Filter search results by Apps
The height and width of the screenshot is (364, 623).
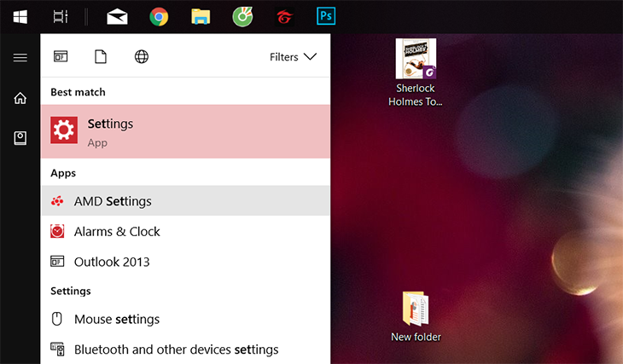coord(61,56)
